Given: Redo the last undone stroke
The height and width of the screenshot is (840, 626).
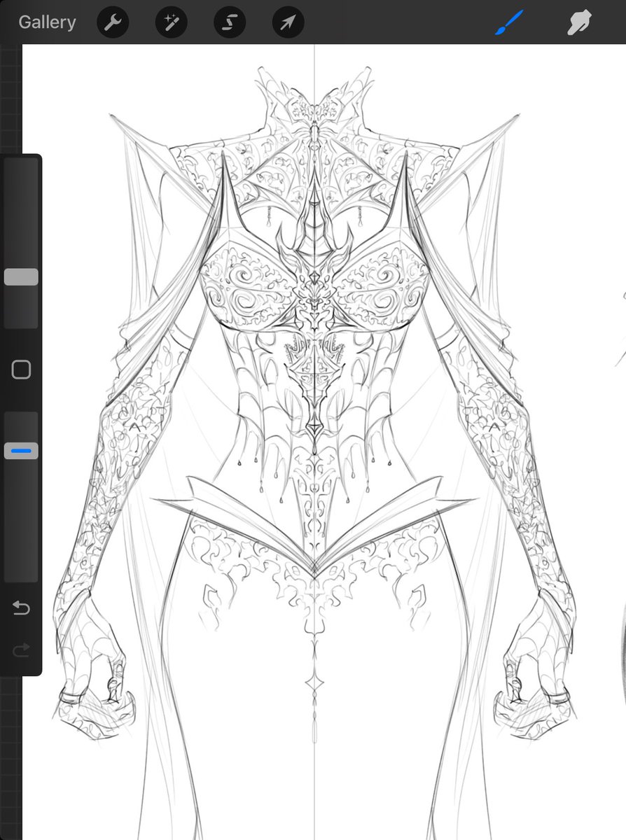Looking at the screenshot, I should (21, 651).
